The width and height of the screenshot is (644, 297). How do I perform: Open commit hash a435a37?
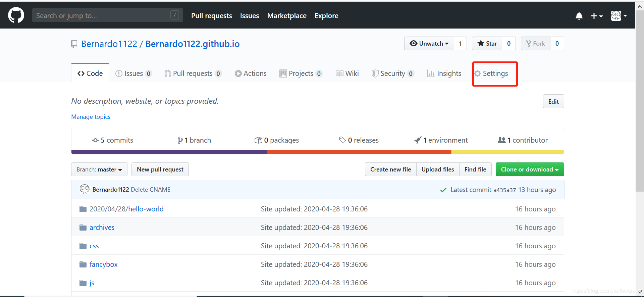coord(504,190)
